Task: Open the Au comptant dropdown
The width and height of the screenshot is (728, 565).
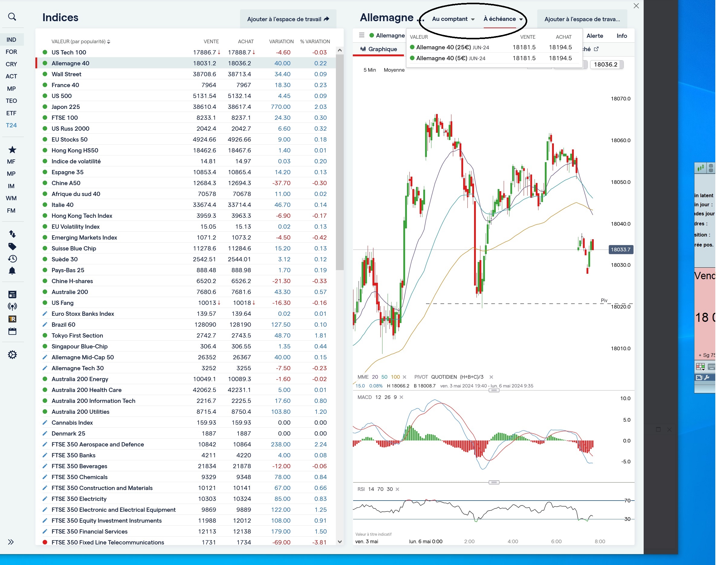Action: tap(453, 19)
